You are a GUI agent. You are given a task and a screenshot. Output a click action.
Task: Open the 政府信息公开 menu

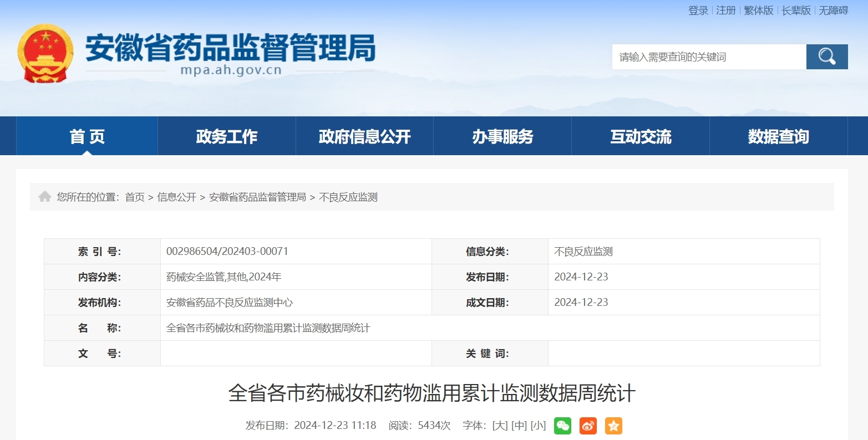[x=364, y=136]
